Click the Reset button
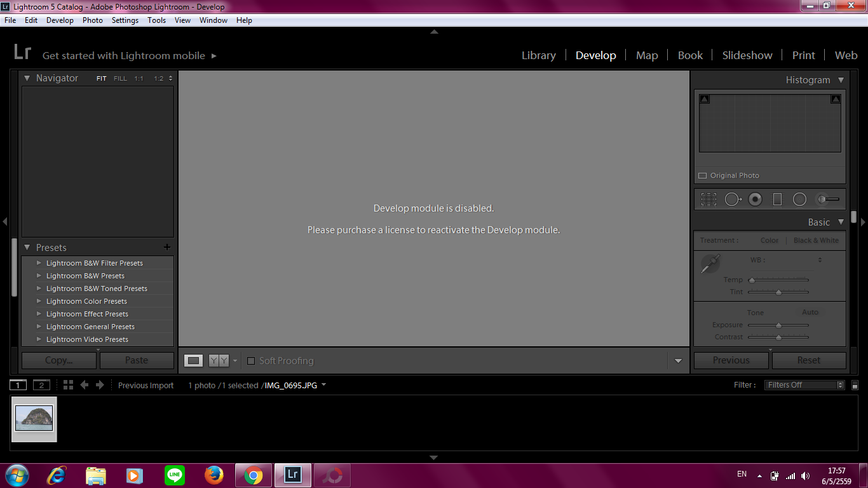 (809, 360)
